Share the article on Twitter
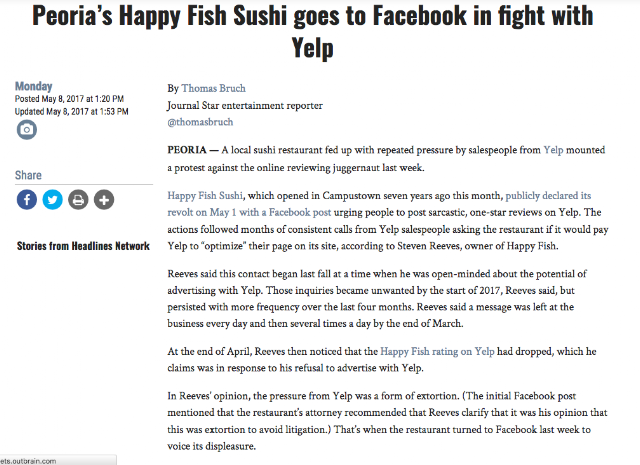Viewport: 640px width, 465px height. pyautogui.click(x=53, y=200)
